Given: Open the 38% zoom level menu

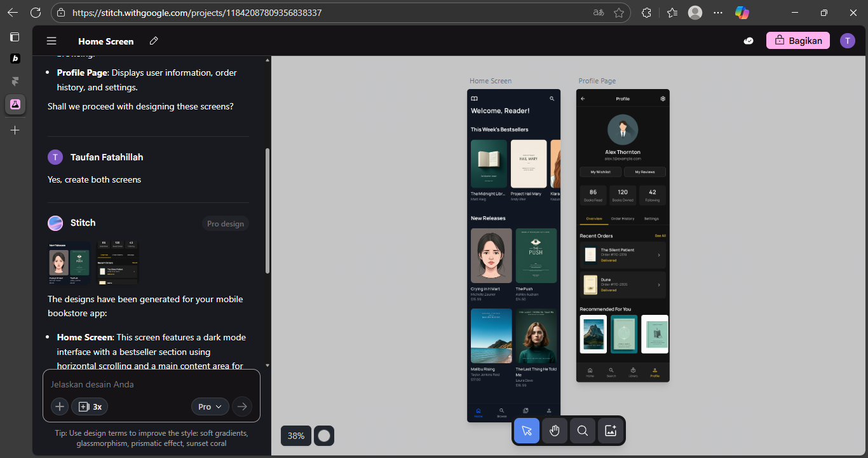Looking at the screenshot, I should pyautogui.click(x=296, y=436).
